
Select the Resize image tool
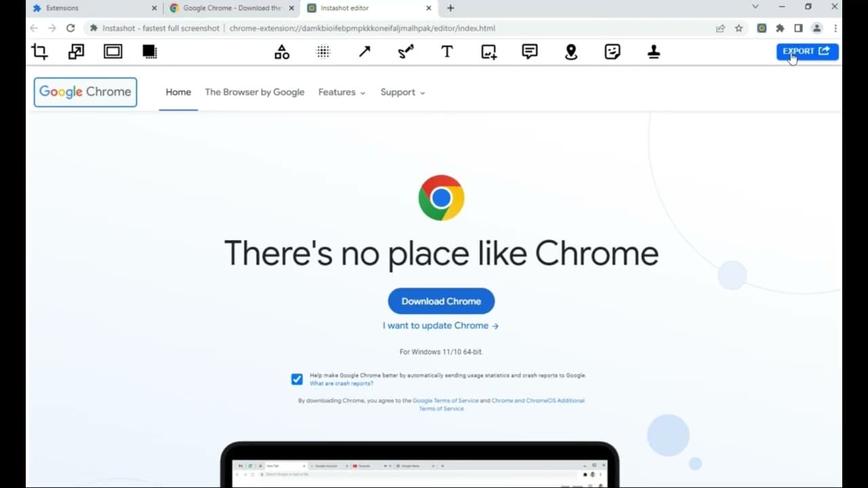pyautogui.click(x=76, y=52)
